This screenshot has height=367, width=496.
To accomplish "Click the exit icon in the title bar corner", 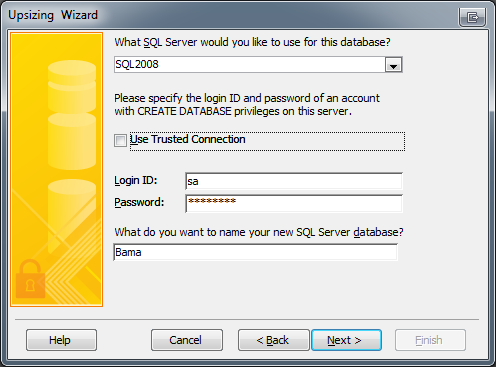I will [x=472, y=17].
